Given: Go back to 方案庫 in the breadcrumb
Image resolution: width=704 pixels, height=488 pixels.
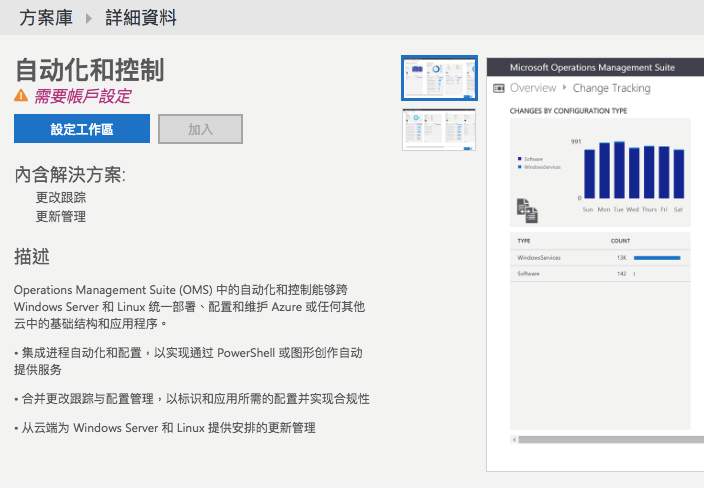Looking at the screenshot, I should 46,18.
